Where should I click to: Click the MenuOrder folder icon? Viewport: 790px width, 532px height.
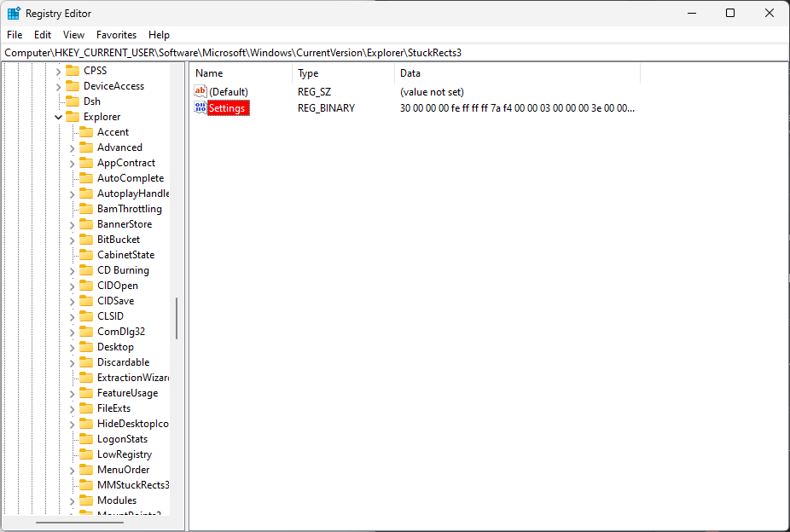(86, 469)
